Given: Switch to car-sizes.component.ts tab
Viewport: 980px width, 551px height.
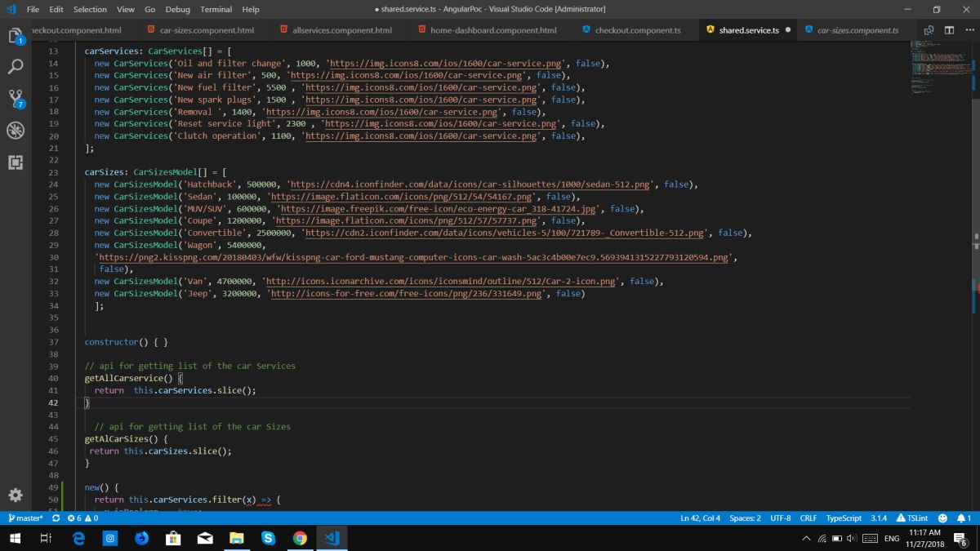Looking at the screenshot, I should click(x=857, y=30).
